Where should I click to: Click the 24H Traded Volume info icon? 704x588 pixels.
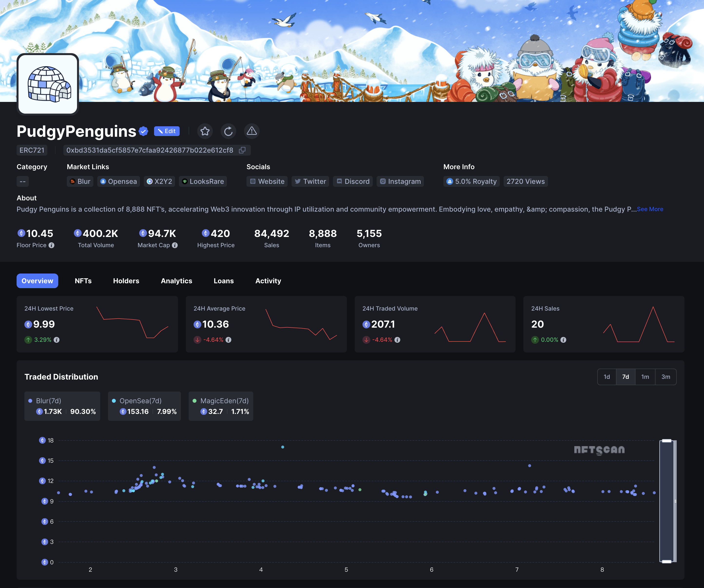[x=397, y=340]
